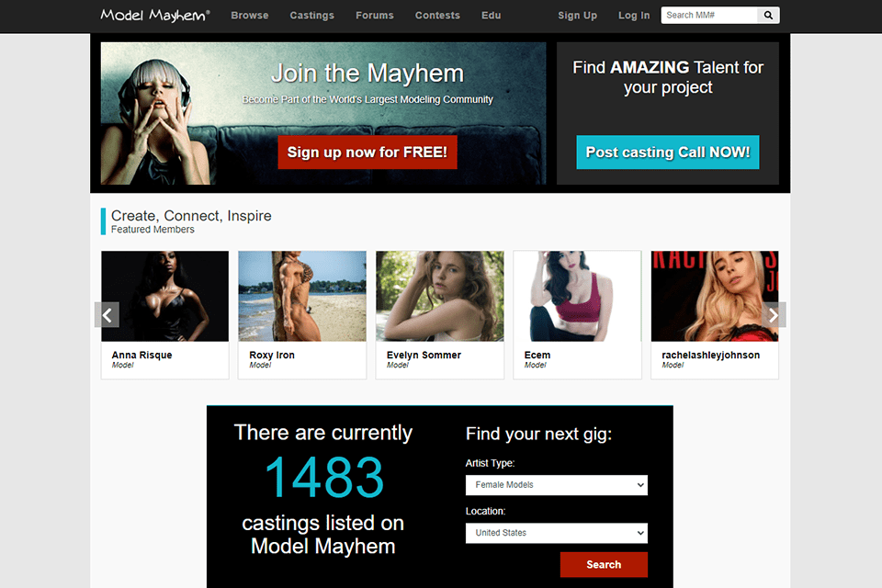This screenshot has height=588, width=882.
Task: Click the Sign Up link
Action: tap(577, 16)
